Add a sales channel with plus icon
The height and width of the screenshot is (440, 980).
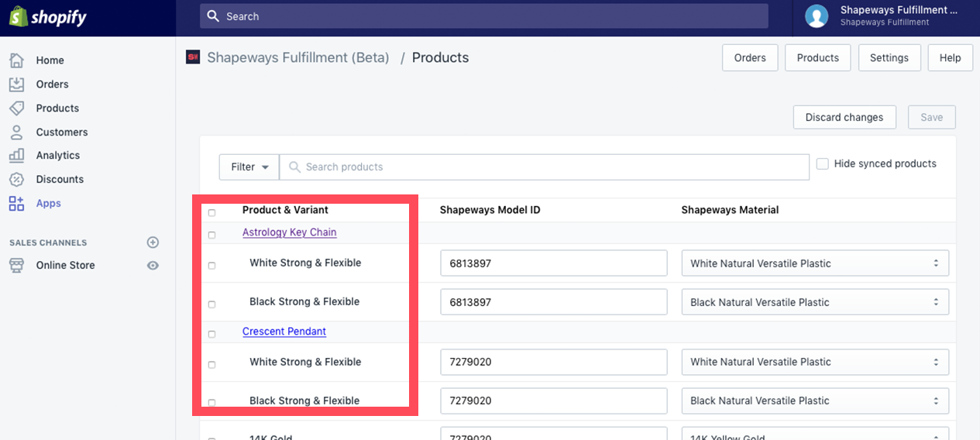point(153,242)
